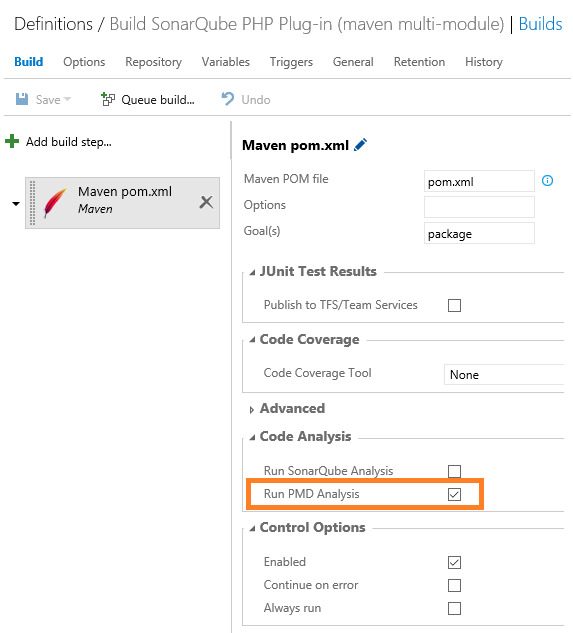573x633 pixels.
Task: Click the green plus Add build step icon
Action: [x=12, y=142]
